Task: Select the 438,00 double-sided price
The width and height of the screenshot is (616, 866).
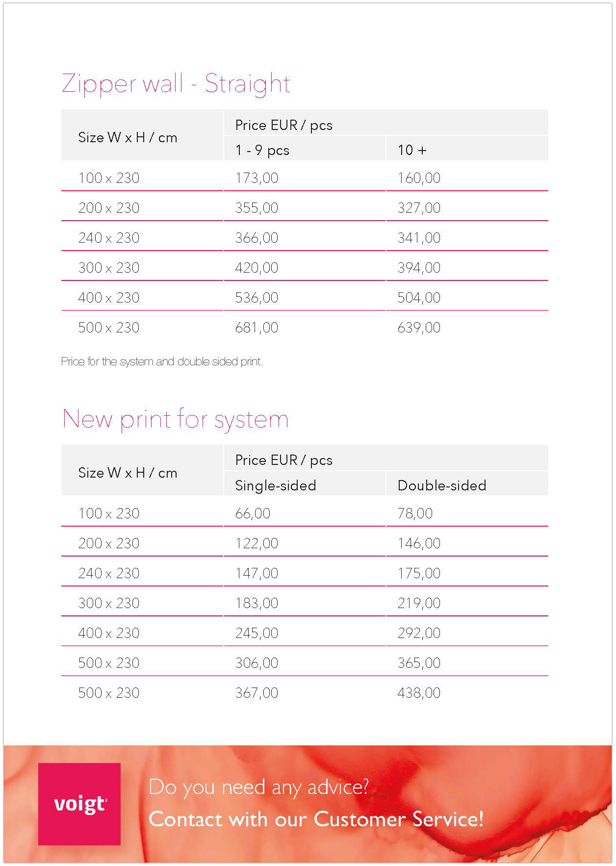Action: (x=419, y=693)
